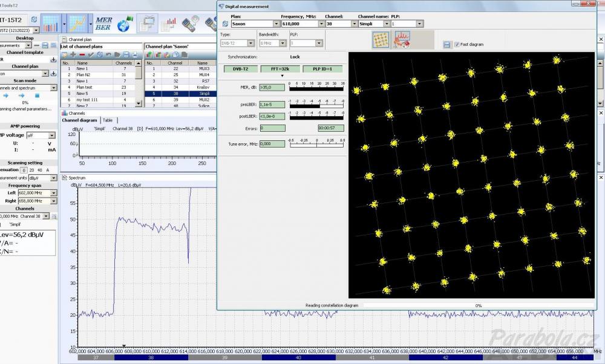Click the checkmark icon in channel plans toolbar
Image resolution: width=605 pixels, height=364 pixels.
coord(91,55)
